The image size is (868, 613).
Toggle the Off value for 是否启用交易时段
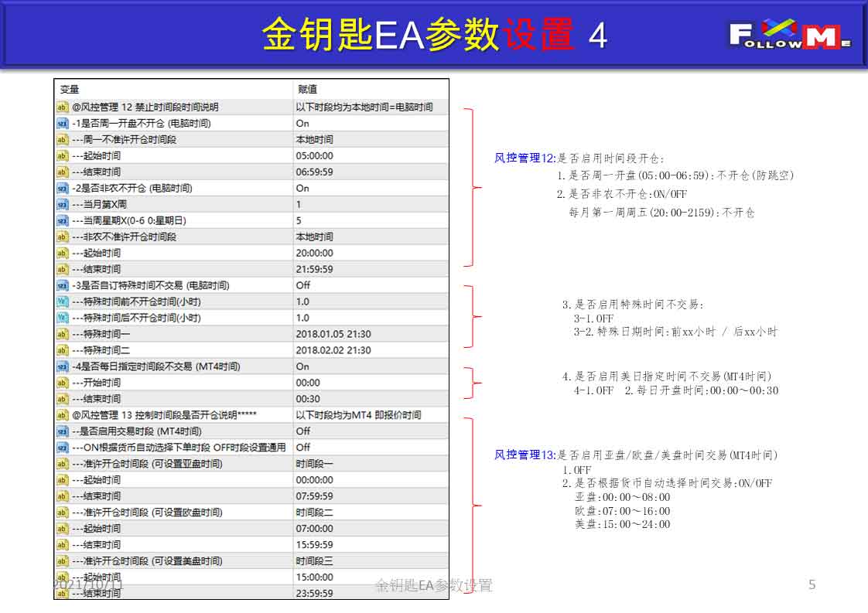[x=302, y=431]
